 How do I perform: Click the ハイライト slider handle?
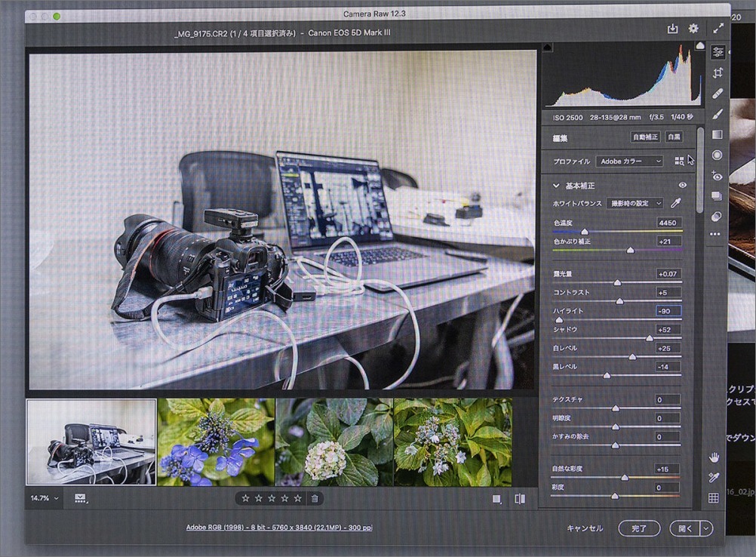click(x=559, y=320)
